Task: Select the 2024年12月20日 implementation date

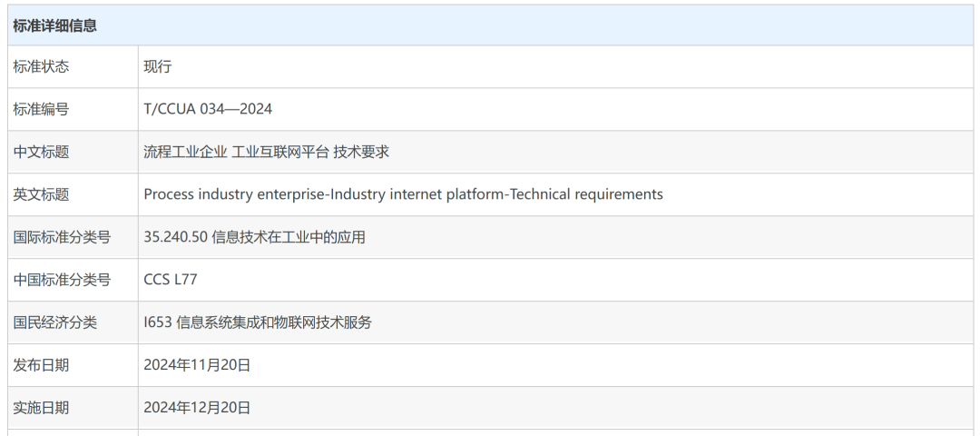Action: coord(197,408)
